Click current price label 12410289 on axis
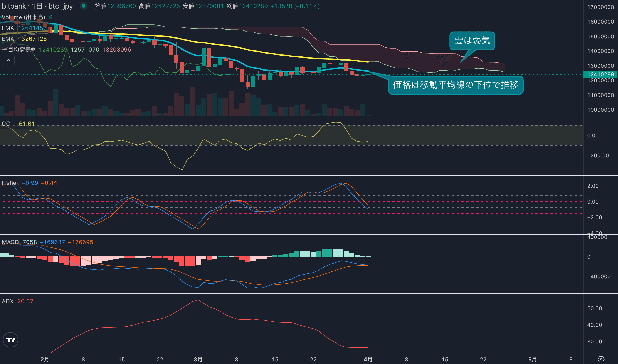Image resolution: width=618 pixels, height=364 pixels. (x=600, y=74)
